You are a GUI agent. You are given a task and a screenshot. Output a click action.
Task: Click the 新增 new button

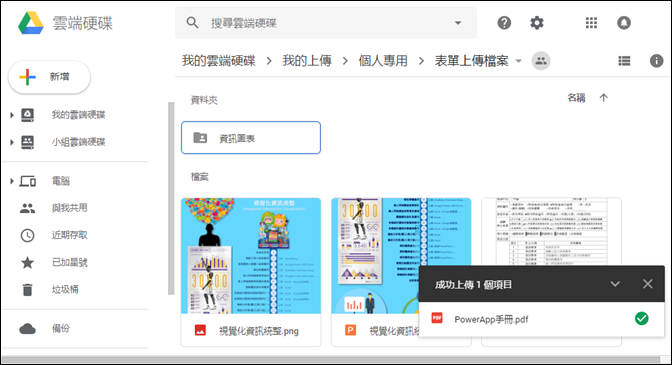click(x=49, y=77)
